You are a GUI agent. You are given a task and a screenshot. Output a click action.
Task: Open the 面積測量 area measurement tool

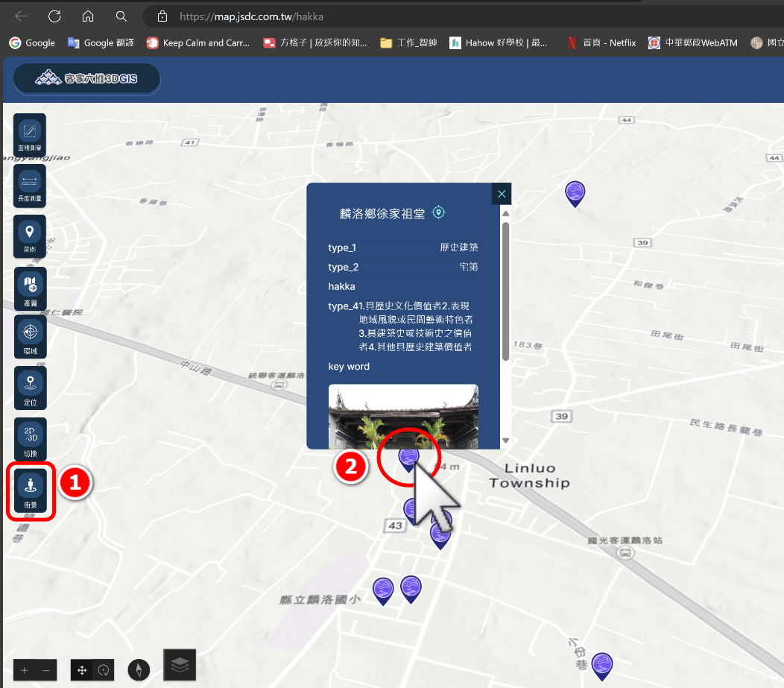(x=30, y=135)
